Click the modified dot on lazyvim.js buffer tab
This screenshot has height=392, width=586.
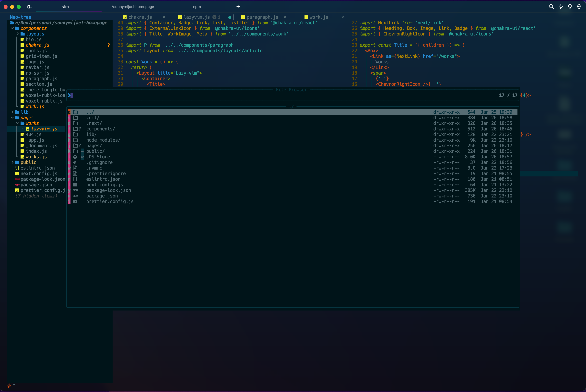pos(230,17)
